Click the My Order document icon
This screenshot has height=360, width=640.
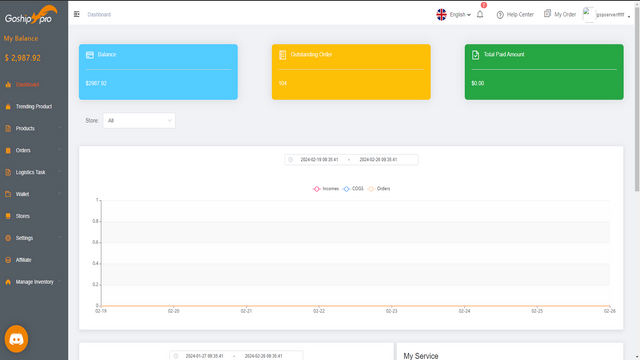547,14
